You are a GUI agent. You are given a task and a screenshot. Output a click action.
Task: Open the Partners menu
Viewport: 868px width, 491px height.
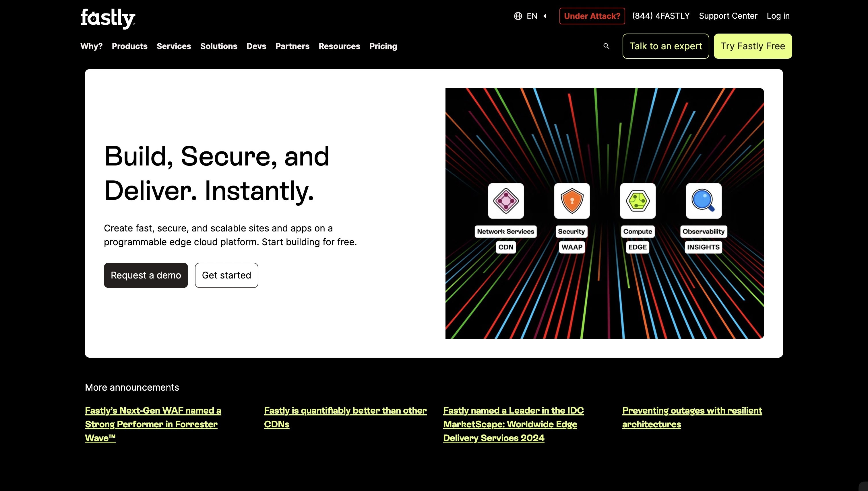click(292, 46)
